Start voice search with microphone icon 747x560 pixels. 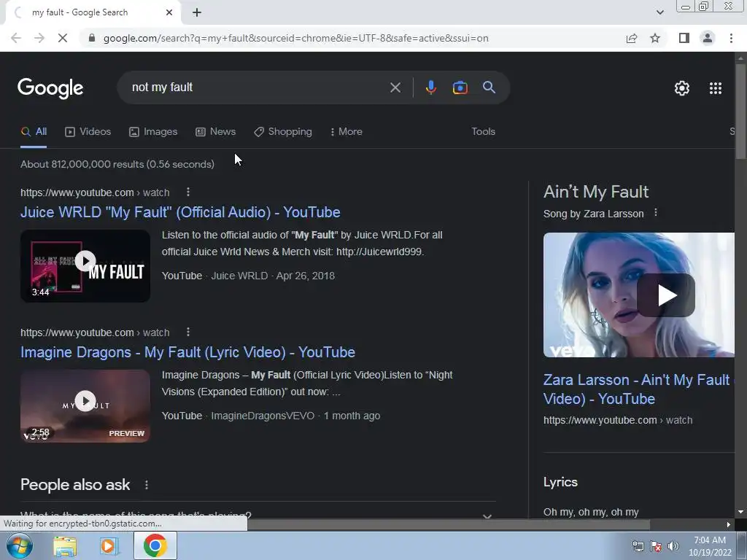click(430, 87)
